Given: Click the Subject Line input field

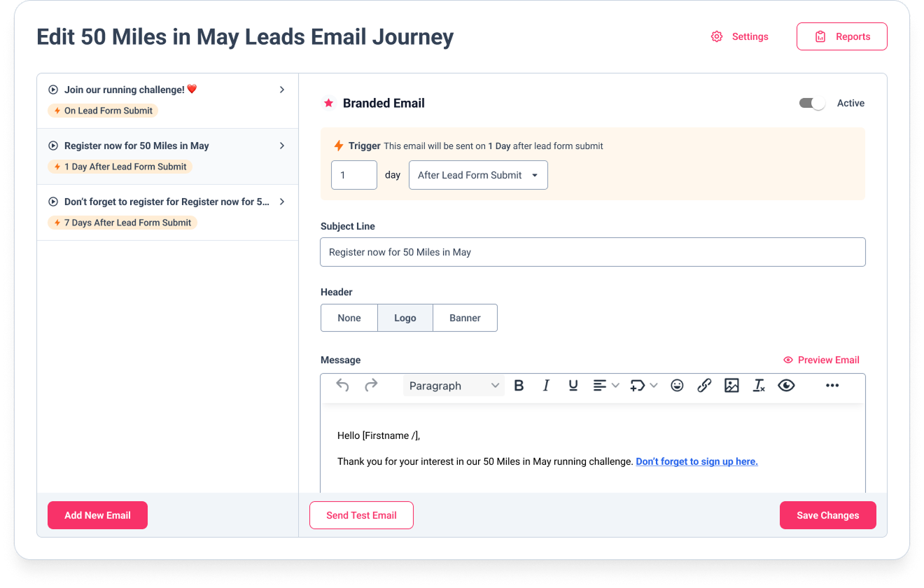Looking at the screenshot, I should [x=593, y=252].
